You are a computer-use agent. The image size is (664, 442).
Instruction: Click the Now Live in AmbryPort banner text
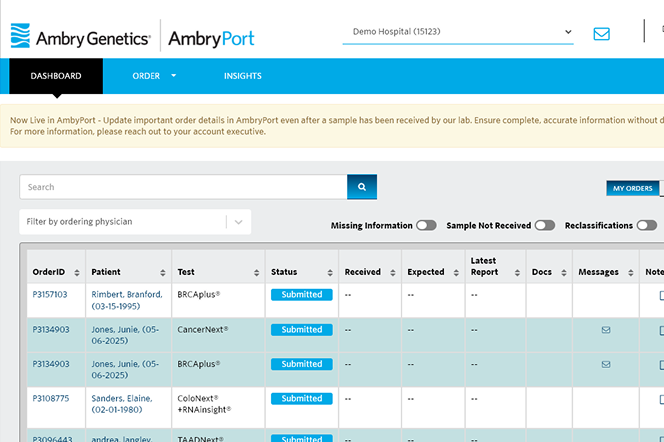[x=337, y=126]
